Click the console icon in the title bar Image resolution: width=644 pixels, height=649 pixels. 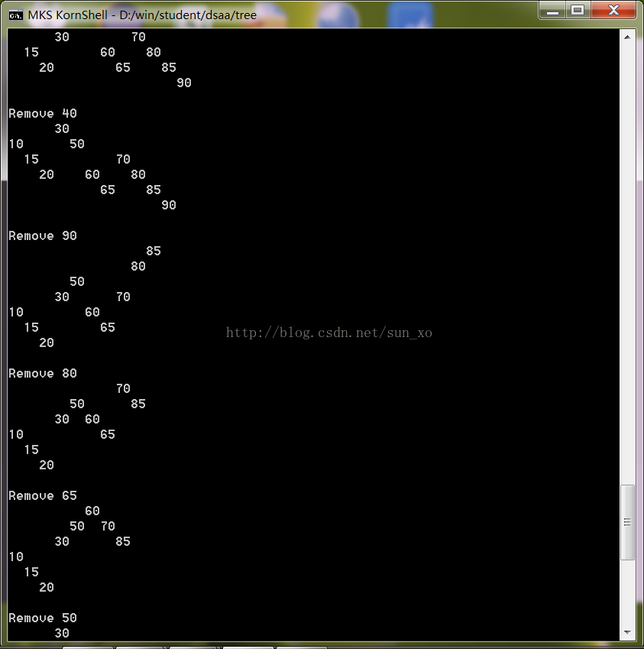16,15
